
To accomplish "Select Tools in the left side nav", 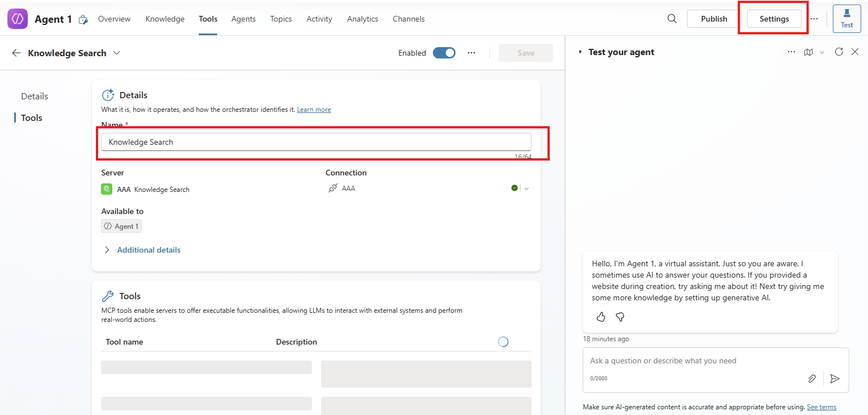I will click(32, 118).
